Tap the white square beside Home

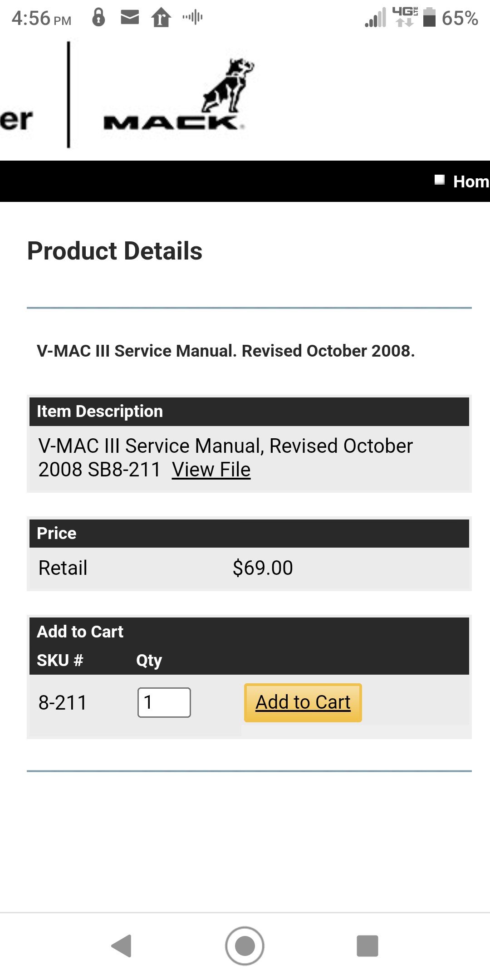[x=439, y=180]
